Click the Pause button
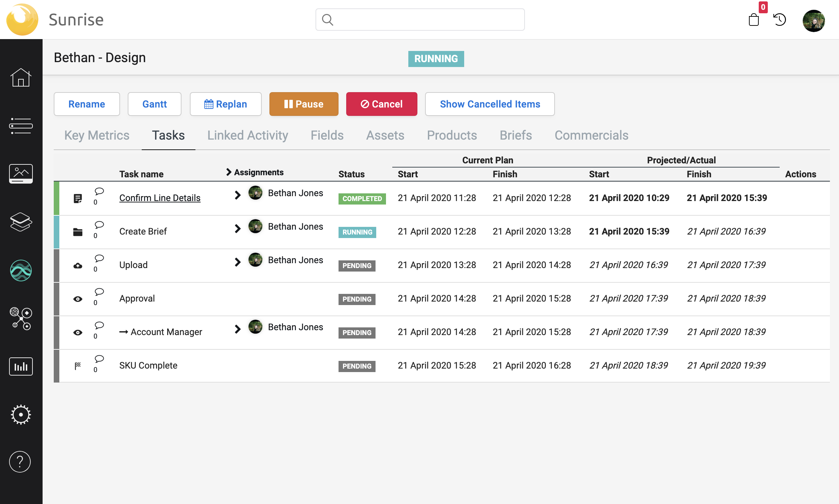839x504 pixels. point(304,104)
